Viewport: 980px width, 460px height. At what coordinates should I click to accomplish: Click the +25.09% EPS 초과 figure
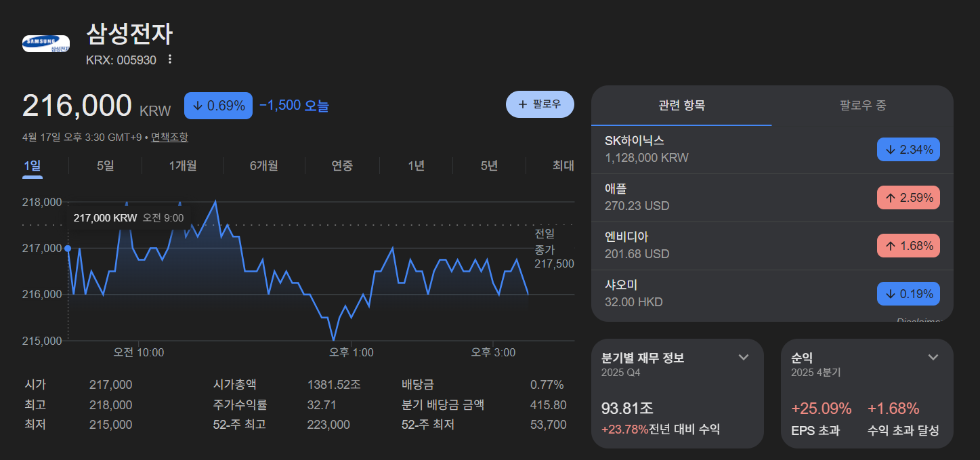tap(822, 409)
